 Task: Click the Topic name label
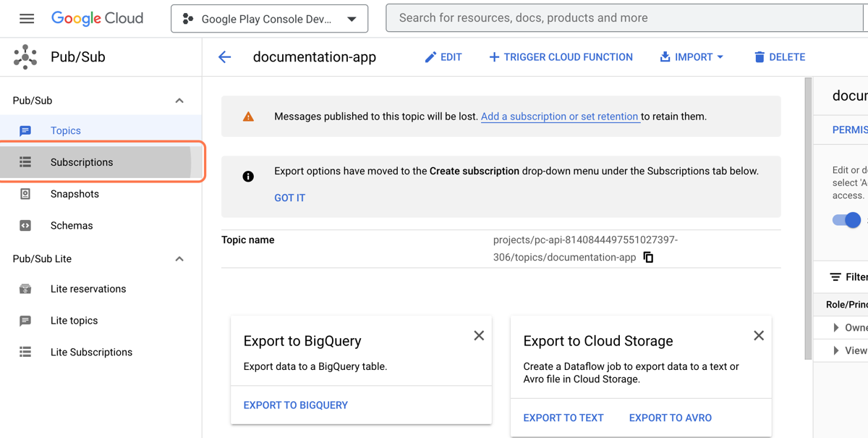point(248,240)
